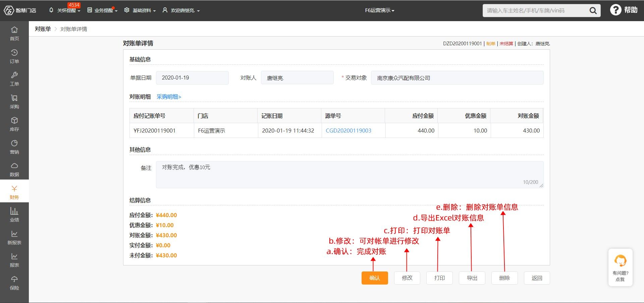Open the 保险 umbrella sidebar icon

point(14,279)
